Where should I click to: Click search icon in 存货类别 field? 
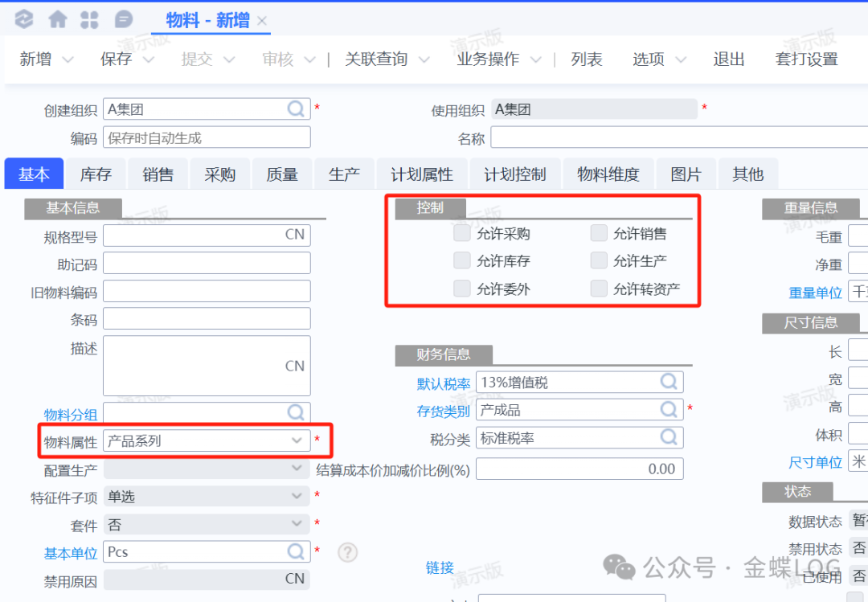point(669,410)
